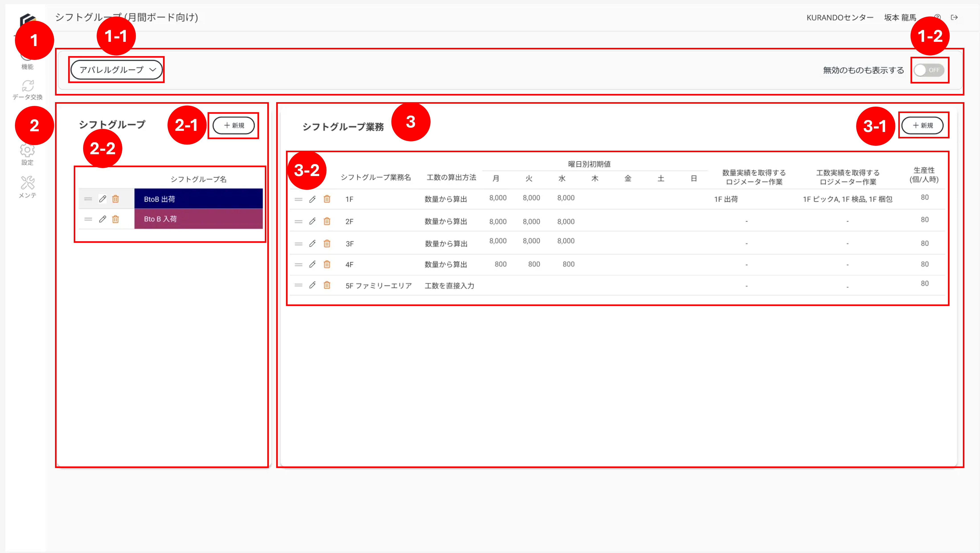Delete the 1F task row

point(327,199)
